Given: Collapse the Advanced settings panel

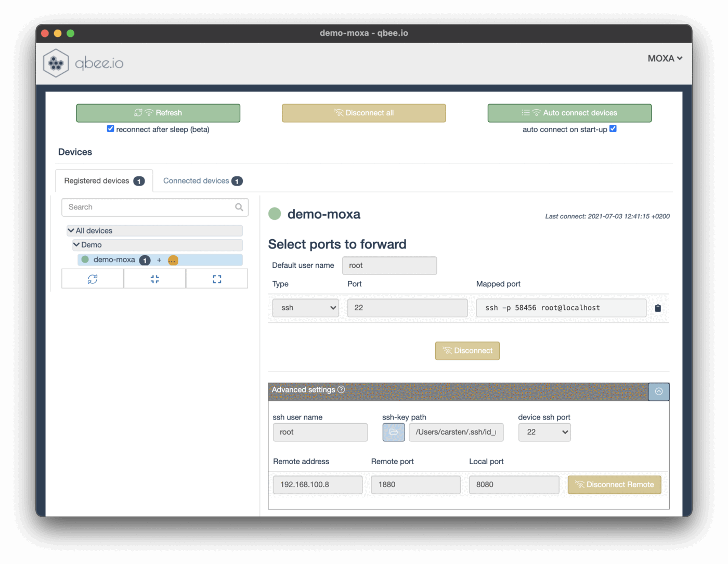Looking at the screenshot, I should click(x=658, y=391).
